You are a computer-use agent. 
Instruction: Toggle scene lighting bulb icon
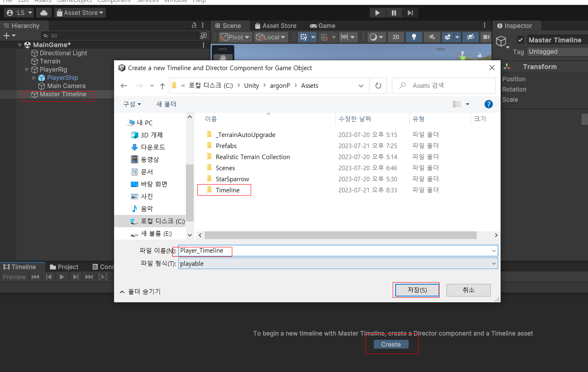pyautogui.click(x=414, y=37)
